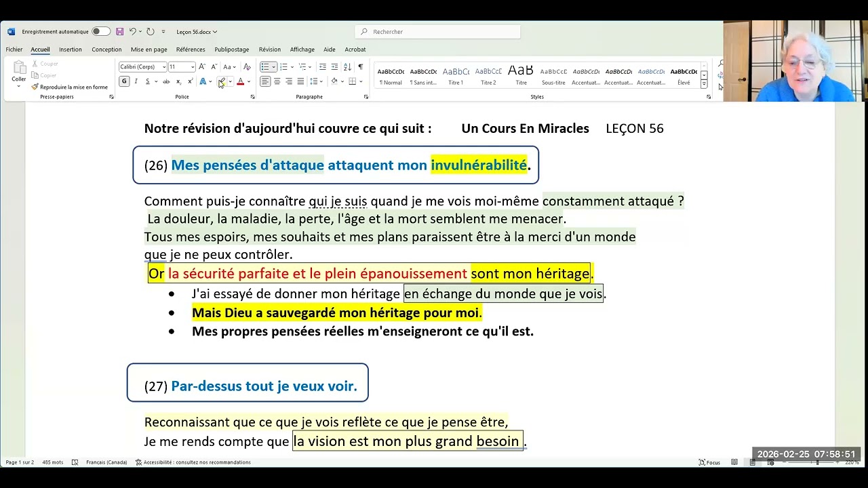The width and height of the screenshot is (868, 488).
Task: Open the Calibri (Corps) font name dropdown
Action: pyautogui.click(x=163, y=67)
